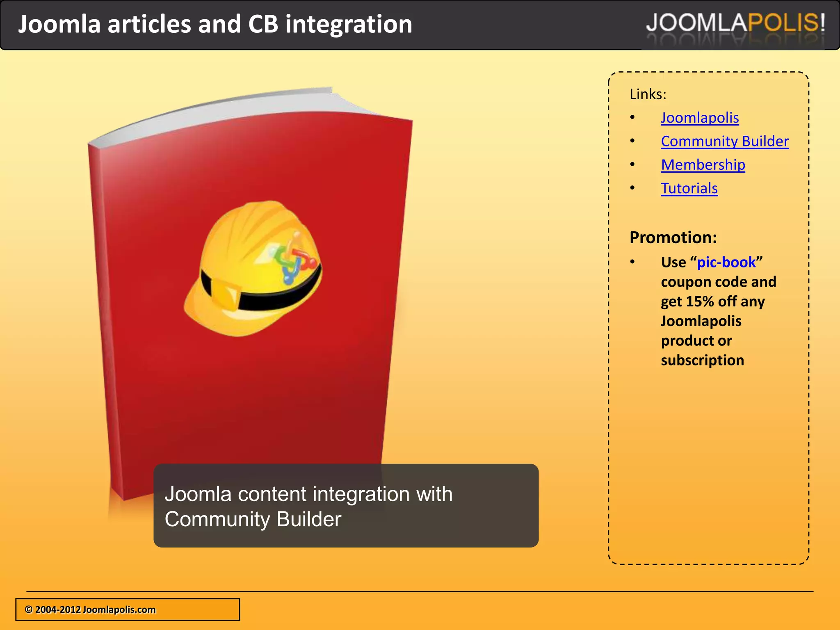Click the dark caption box about content integration
840x630 pixels.
pyautogui.click(x=346, y=505)
